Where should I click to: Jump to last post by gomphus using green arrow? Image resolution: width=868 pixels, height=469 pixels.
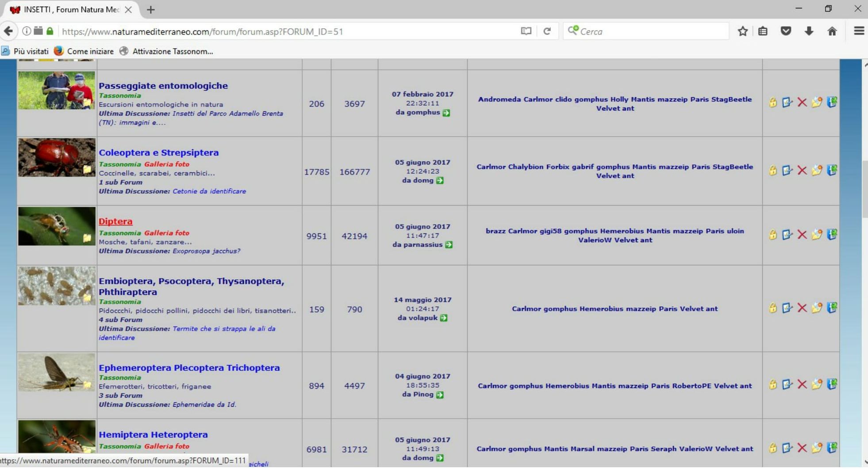click(446, 113)
